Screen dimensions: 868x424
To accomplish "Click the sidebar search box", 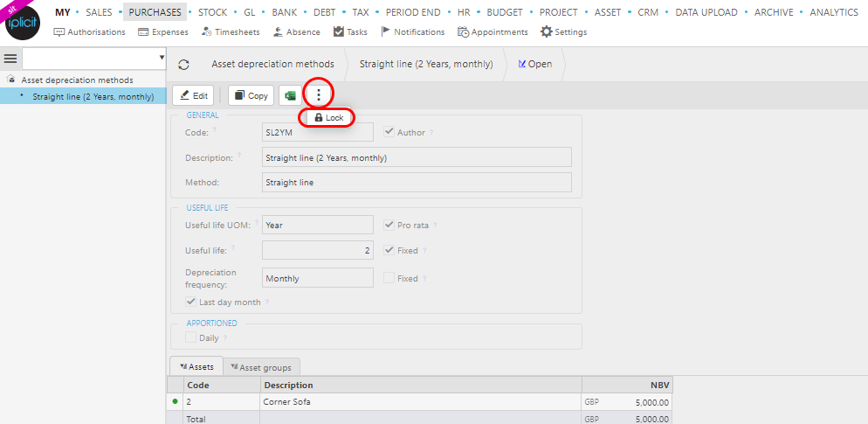I will (90, 59).
